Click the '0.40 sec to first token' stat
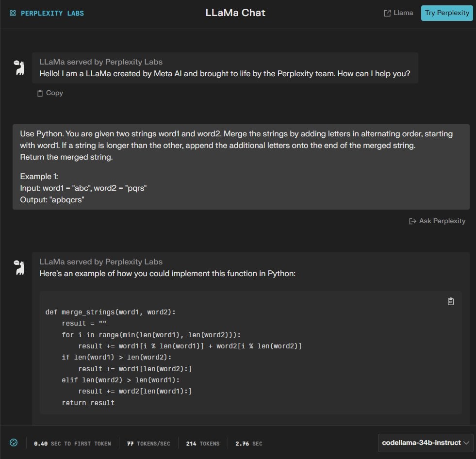The image size is (476, 459). click(x=72, y=443)
